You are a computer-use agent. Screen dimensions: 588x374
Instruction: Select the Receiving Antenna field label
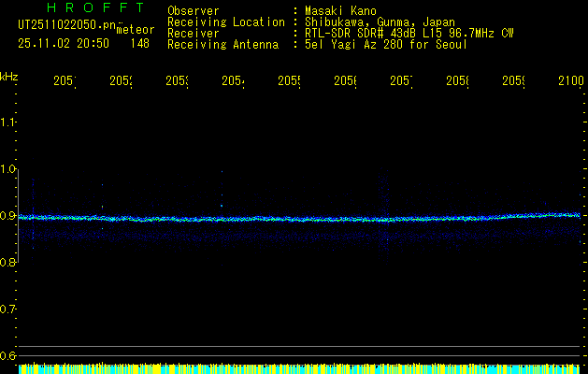point(222,44)
